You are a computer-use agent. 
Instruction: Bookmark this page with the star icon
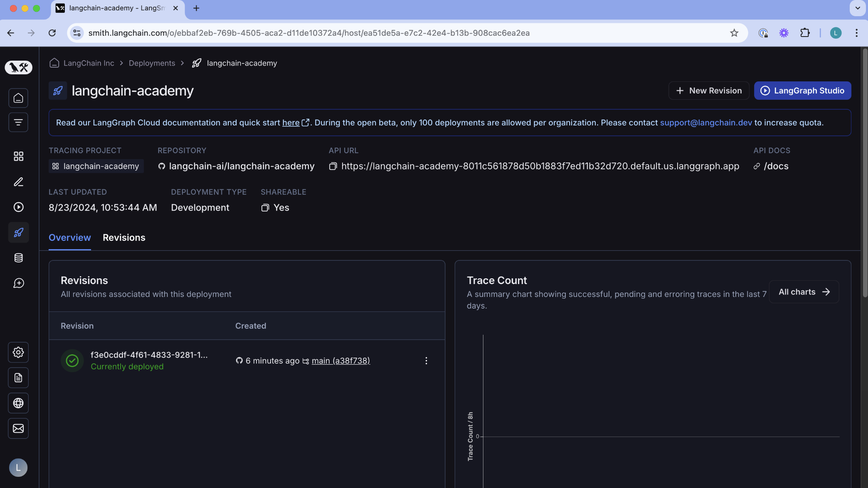(x=734, y=33)
